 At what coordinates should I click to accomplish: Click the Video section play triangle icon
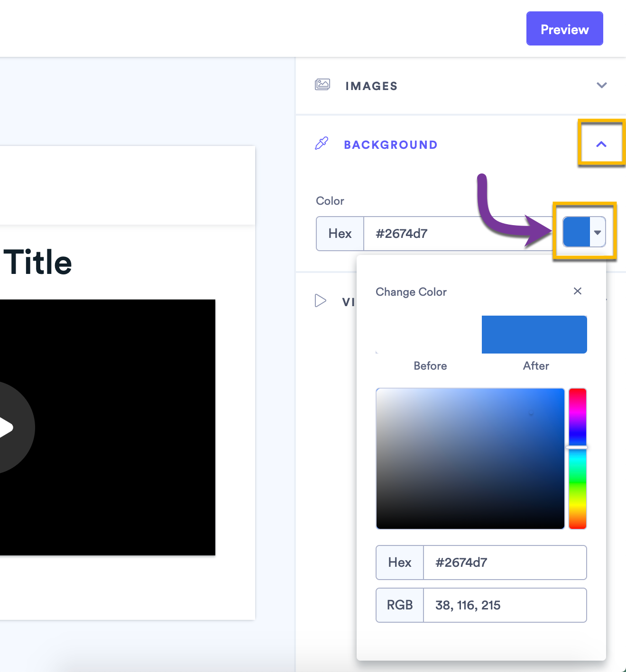click(321, 300)
